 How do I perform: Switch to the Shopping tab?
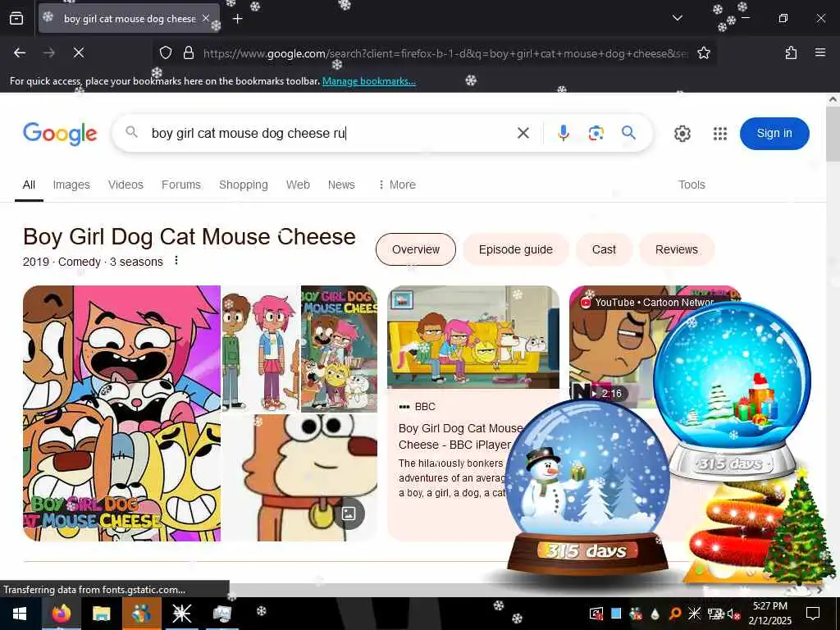click(243, 185)
